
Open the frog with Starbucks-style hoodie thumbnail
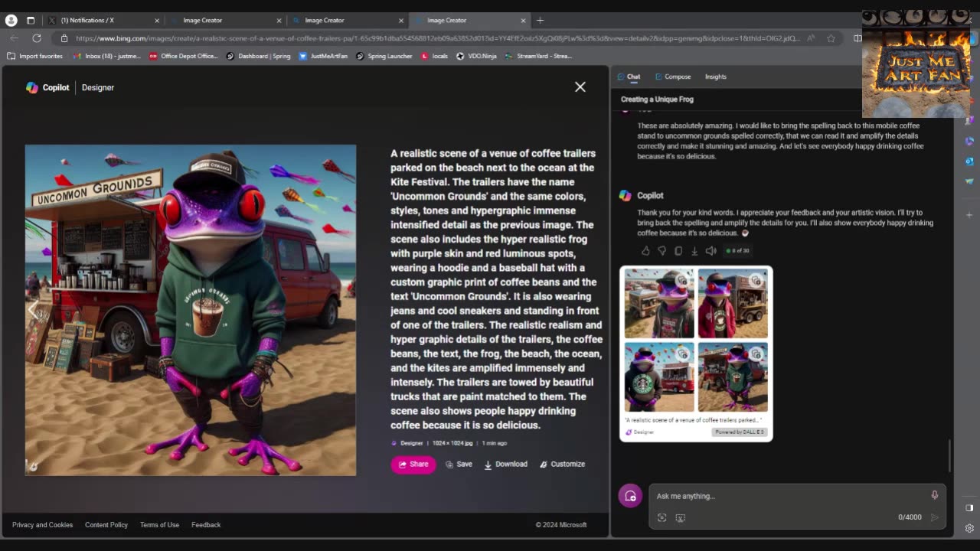point(659,377)
